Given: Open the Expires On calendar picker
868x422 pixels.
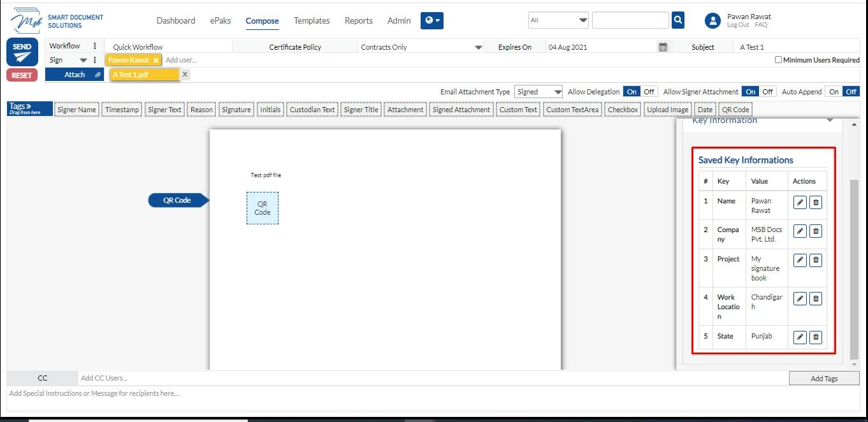Looking at the screenshot, I should [663, 47].
